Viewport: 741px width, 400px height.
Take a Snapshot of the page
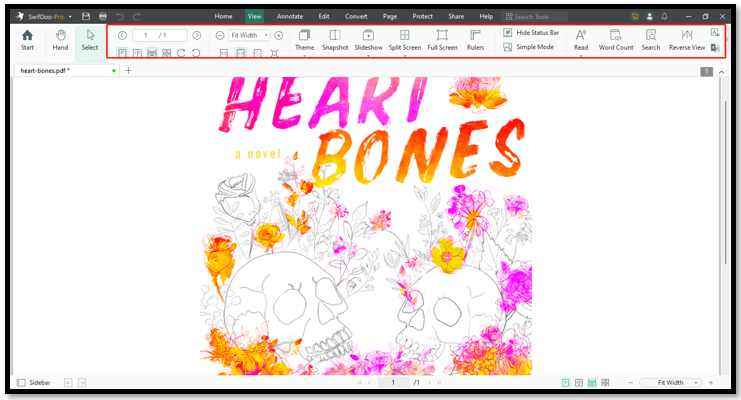point(335,41)
